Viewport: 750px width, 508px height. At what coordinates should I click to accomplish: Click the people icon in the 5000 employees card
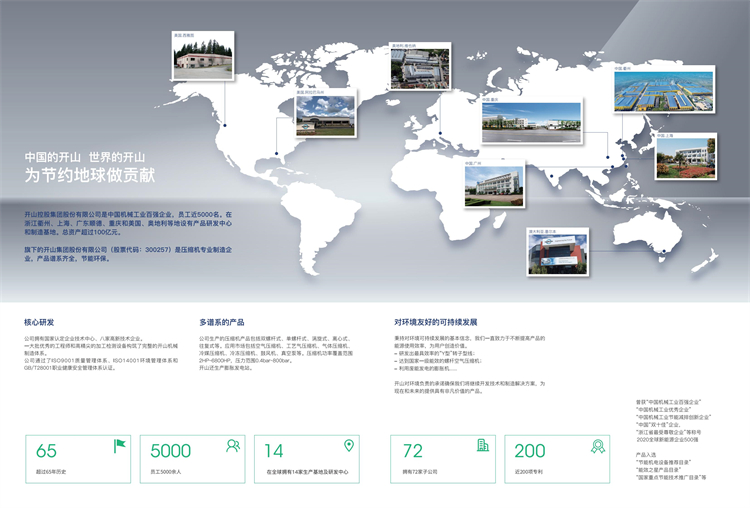pyautogui.click(x=233, y=445)
